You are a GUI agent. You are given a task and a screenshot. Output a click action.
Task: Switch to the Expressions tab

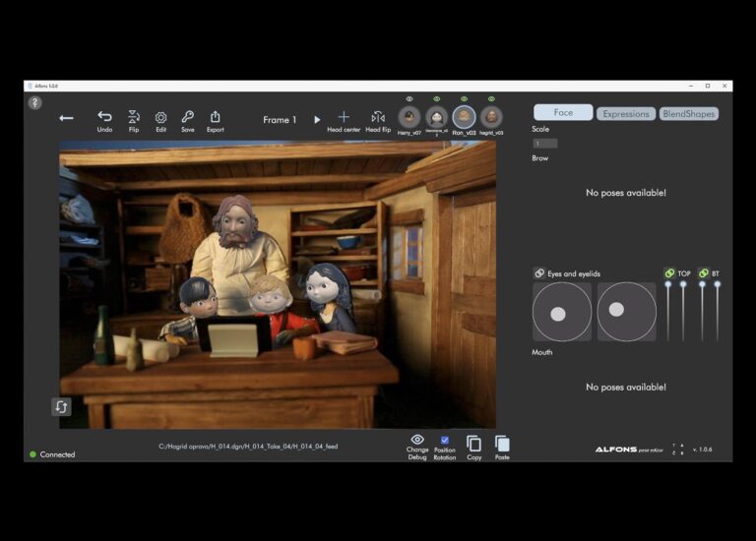coord(626,113)
